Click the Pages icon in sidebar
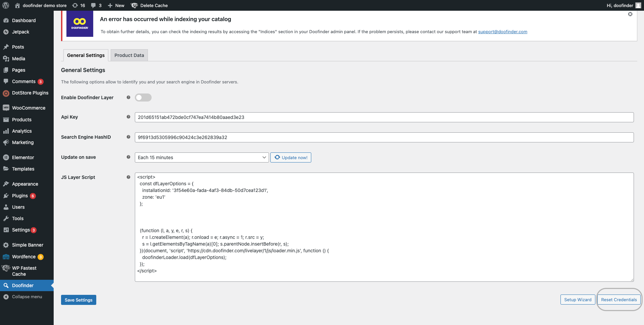The width and height of the screenshot is (644, 325). point(6,70)
